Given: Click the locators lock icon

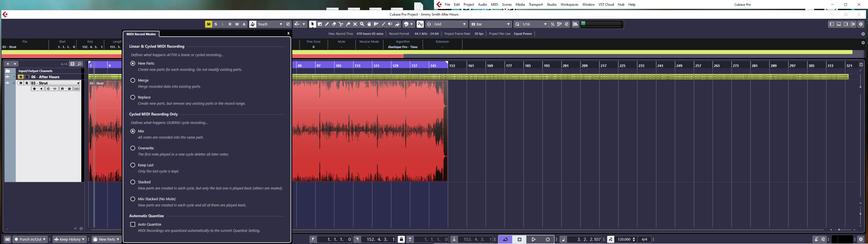Looking at the screenshot, I should coord(401,239).
